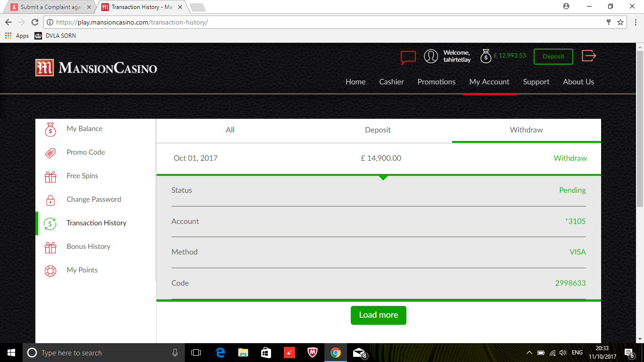Click the VISA method value
Viewport: 644px width, 362px height.
[x=578, y=252]
